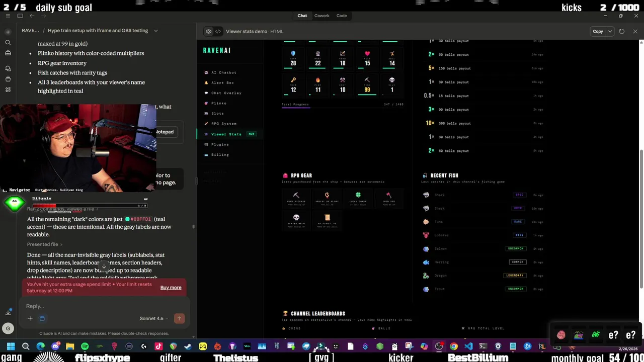This screenshot has height=362, width=644.
Task: Open the Windows Start menu
Action: tap(11, 346)
